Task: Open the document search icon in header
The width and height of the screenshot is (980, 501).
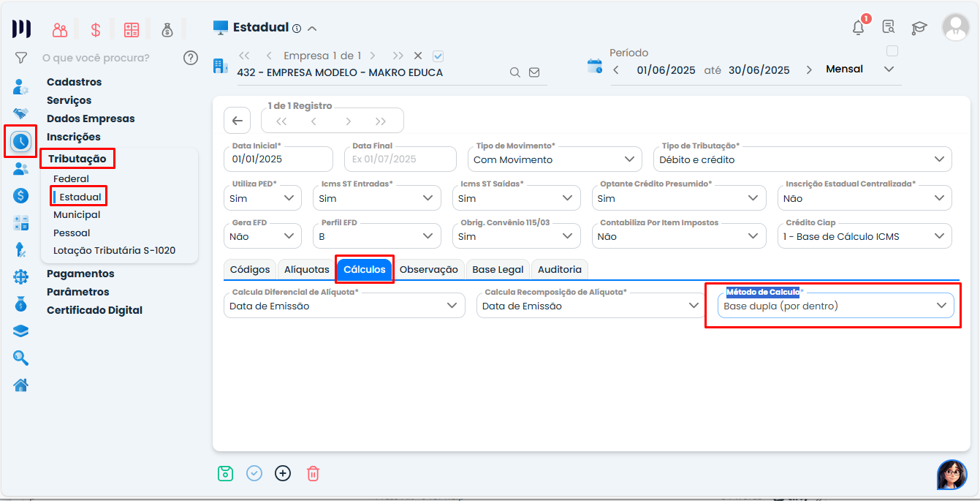Action: click(889, 28)
